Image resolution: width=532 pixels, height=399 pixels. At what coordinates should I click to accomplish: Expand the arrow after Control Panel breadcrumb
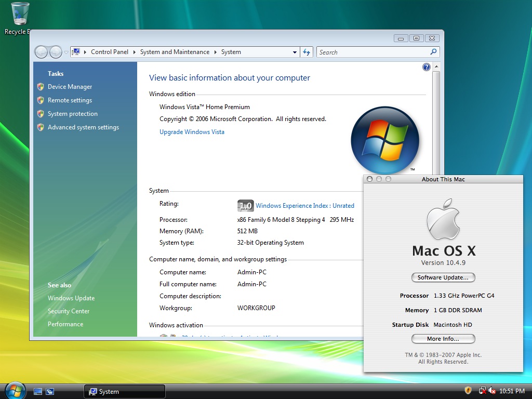(135, 52)
